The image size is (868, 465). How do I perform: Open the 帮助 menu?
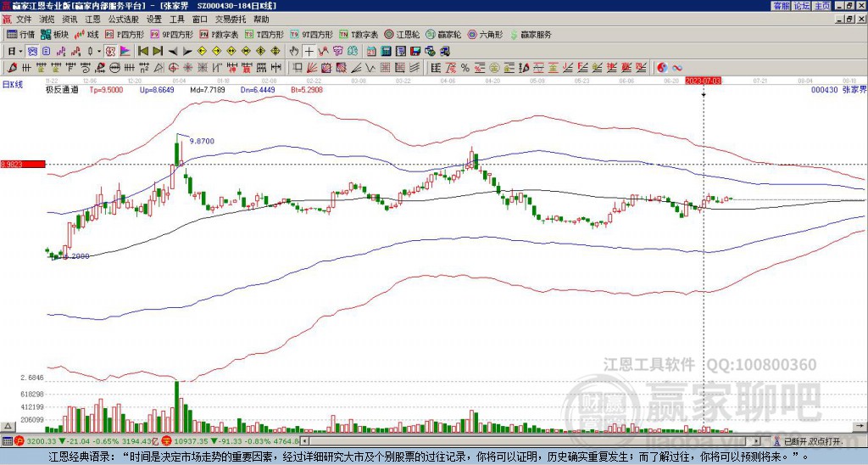point(261,20)
